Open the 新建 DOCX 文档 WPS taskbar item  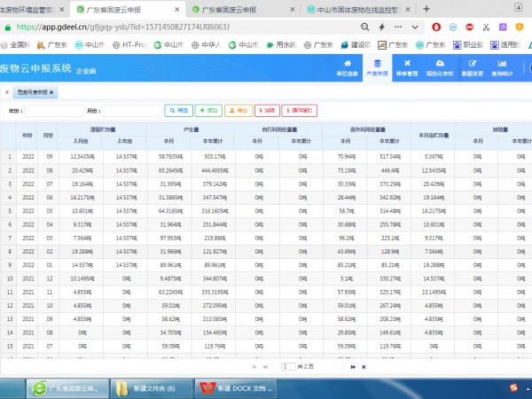pos(236,388)
